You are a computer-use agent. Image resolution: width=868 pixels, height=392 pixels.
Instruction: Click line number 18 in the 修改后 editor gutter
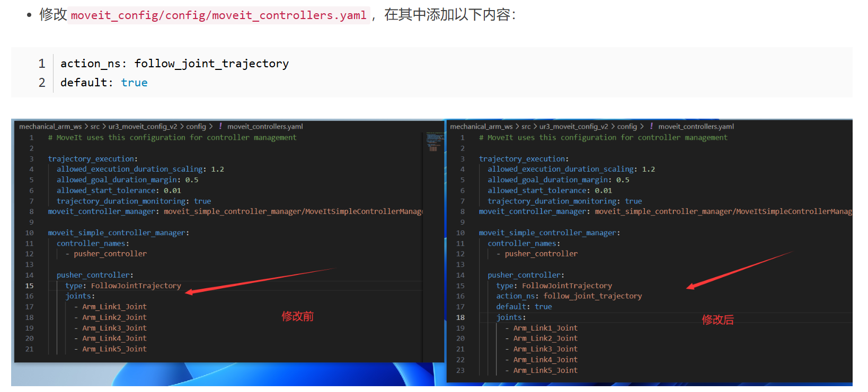460,318
